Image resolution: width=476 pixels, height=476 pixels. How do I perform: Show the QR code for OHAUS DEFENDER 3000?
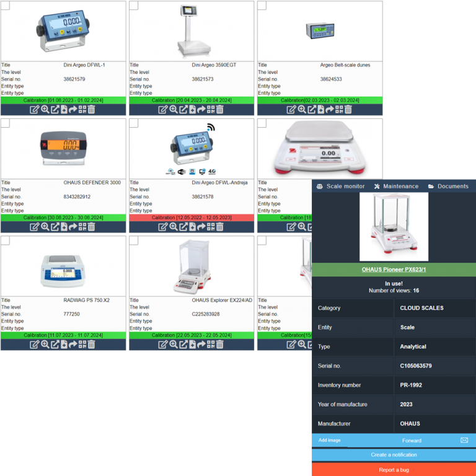(82, 227)
